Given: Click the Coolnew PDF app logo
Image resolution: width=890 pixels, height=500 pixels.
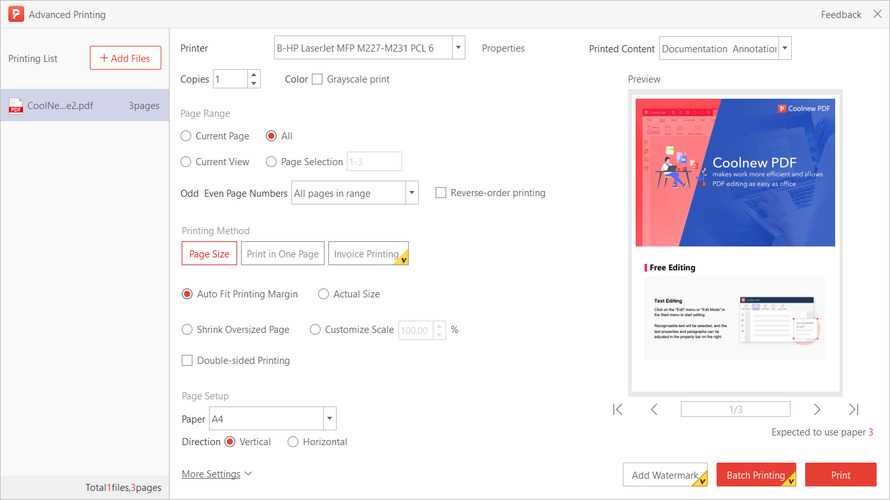Looking at the screenshot, I should point(14,15).
